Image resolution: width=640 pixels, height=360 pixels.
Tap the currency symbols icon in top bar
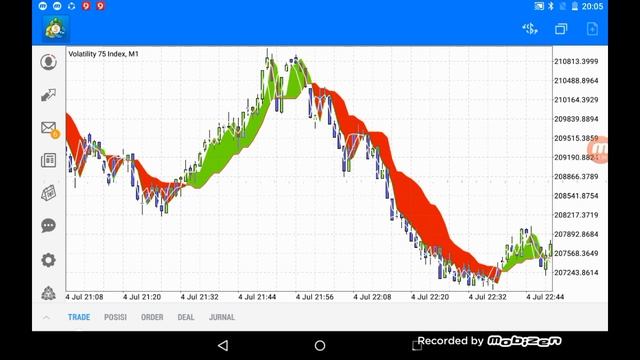530,29
